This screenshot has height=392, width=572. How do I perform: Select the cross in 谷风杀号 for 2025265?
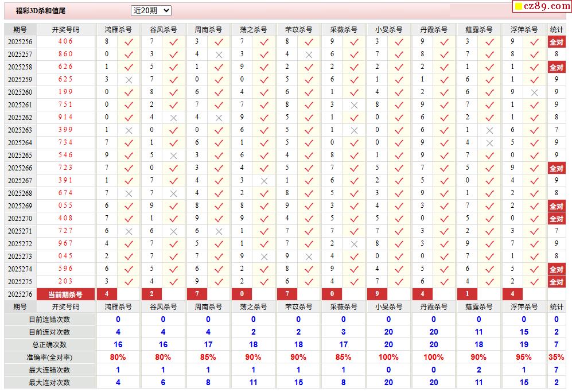tap(173, 156)
